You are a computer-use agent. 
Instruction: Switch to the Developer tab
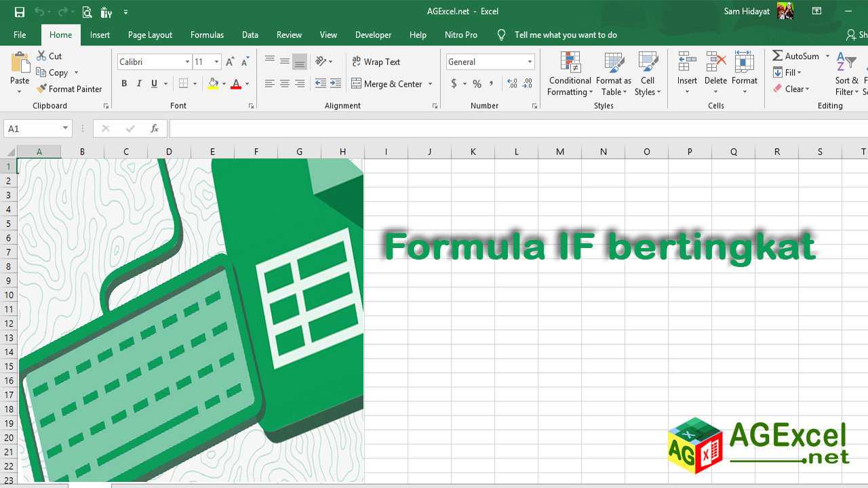coord(373,35)
